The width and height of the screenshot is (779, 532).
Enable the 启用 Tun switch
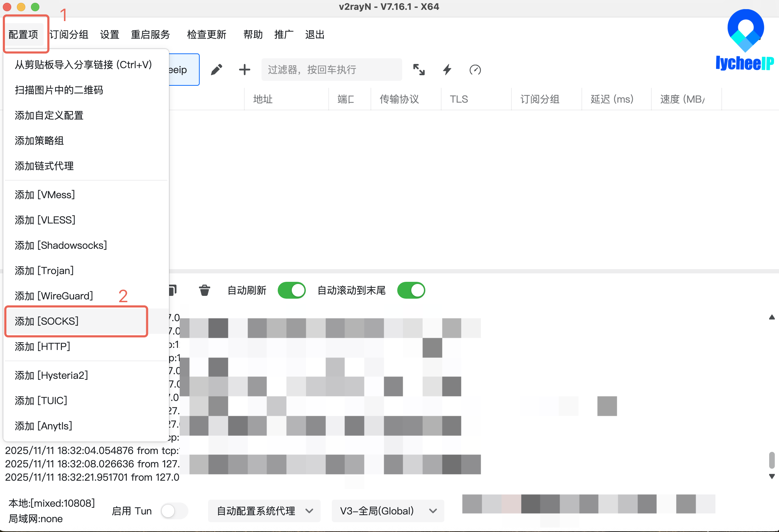pos(174,511)
